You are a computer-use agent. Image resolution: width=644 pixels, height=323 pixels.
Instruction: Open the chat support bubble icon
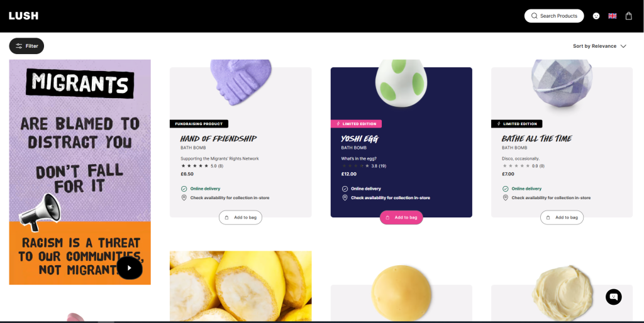(x=614, y=297)
